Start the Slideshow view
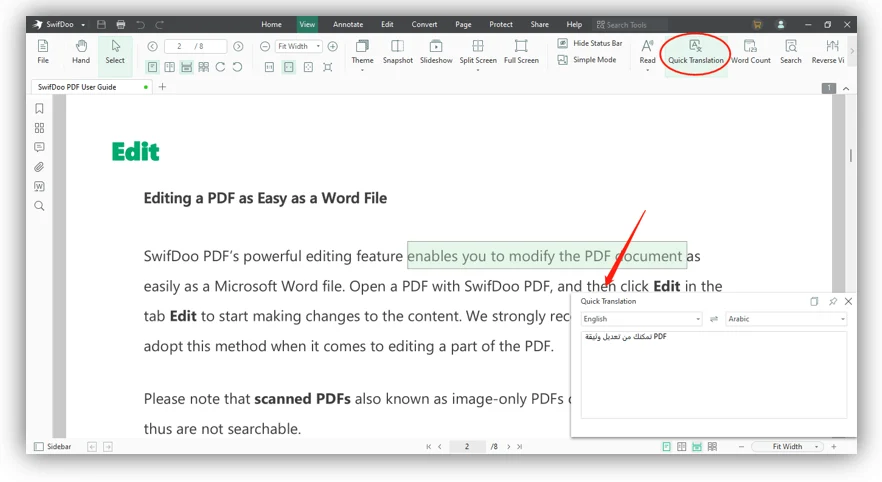 [x=436, y=52]
